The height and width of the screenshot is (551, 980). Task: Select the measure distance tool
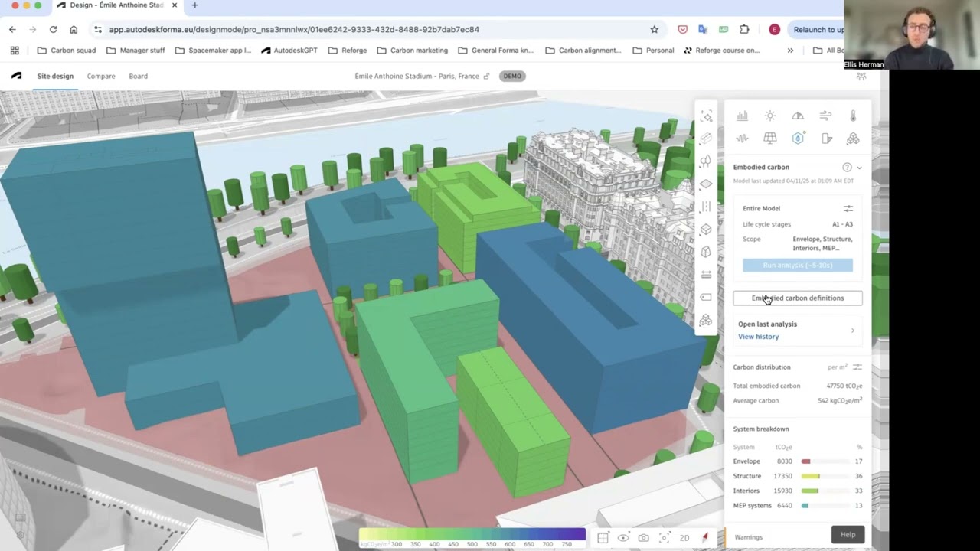coord(706,275)
